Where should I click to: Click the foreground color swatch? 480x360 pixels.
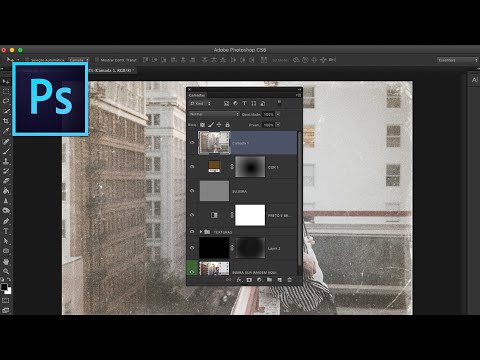pyautogui.click(x=4, y=287)
